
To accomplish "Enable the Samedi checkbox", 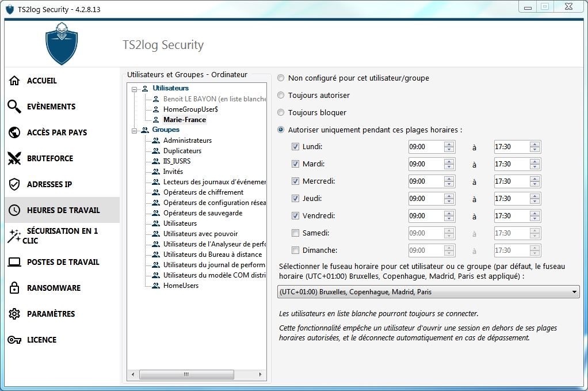I will click(x=296, y=233).
